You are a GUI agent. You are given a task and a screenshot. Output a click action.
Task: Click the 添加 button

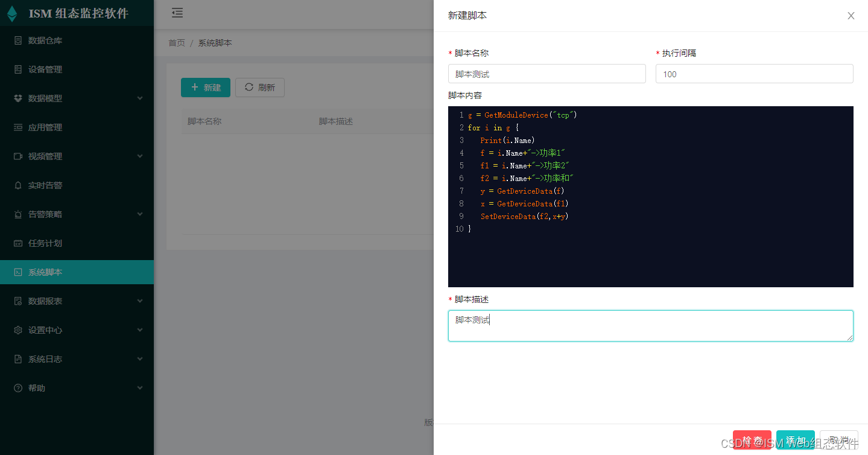[x=796, y=440]
